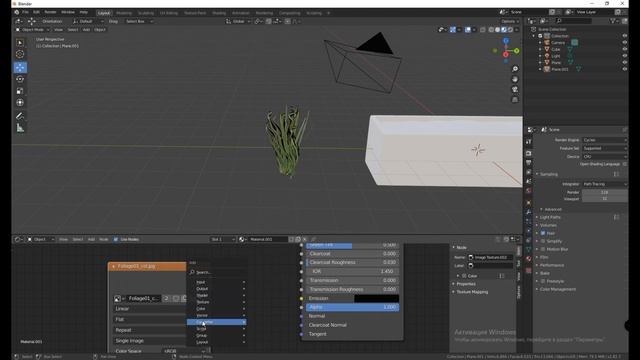Pick the Select Box tool icon
The width and height of the screenshot is (640, 360).
[x=20, y=42]
